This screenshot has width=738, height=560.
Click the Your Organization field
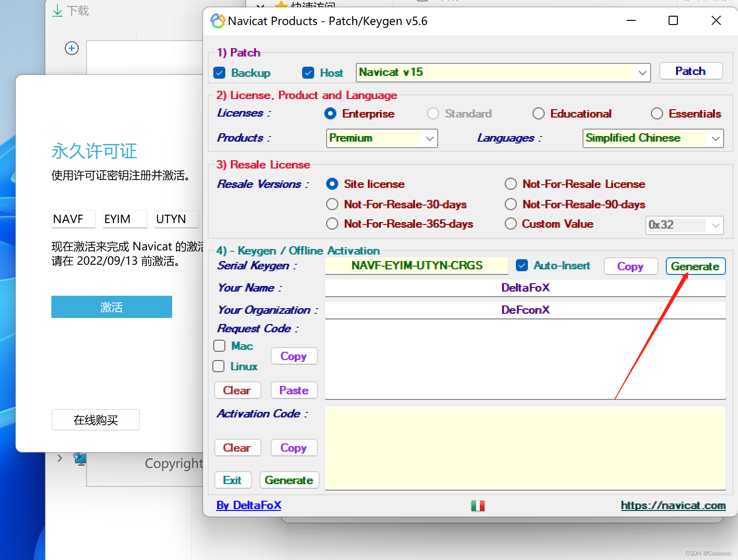point(525,310)
